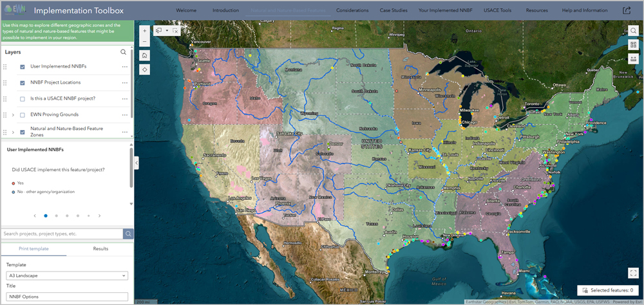Go to previous legend page
The image size is (644, 305).
[x=35, y=216]
